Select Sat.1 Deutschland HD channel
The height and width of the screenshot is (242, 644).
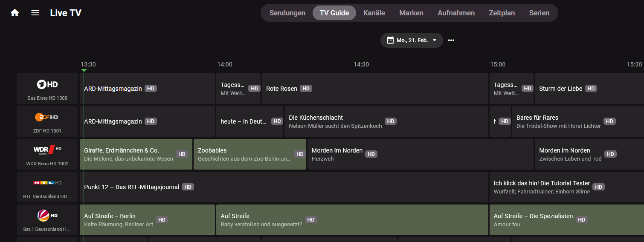point(47,220)
